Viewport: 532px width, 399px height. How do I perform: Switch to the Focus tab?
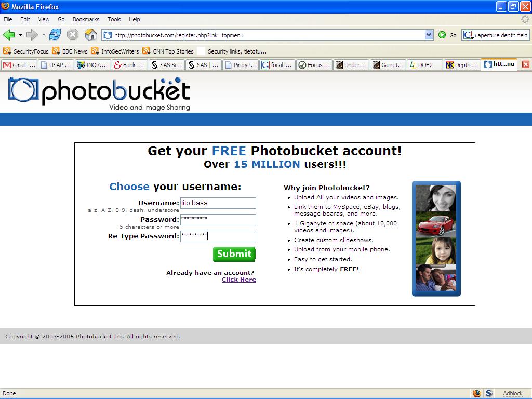[314, 65]
